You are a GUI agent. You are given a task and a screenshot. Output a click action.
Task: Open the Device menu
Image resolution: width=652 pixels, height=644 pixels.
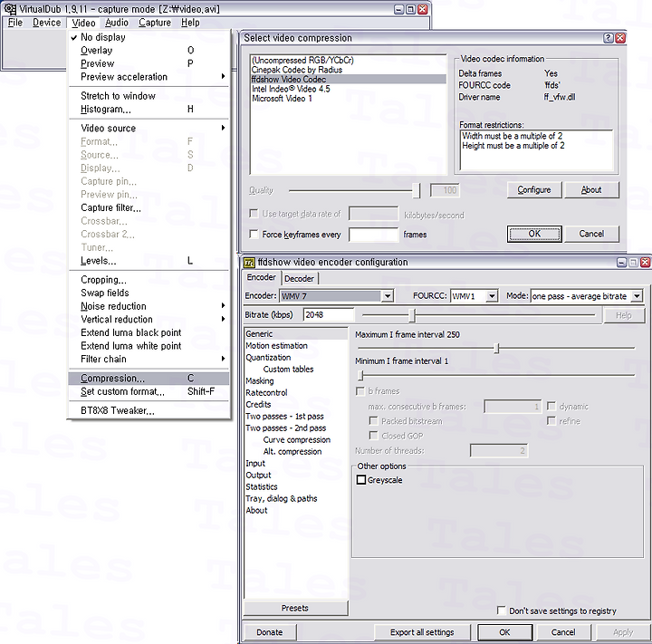point(46,23)
